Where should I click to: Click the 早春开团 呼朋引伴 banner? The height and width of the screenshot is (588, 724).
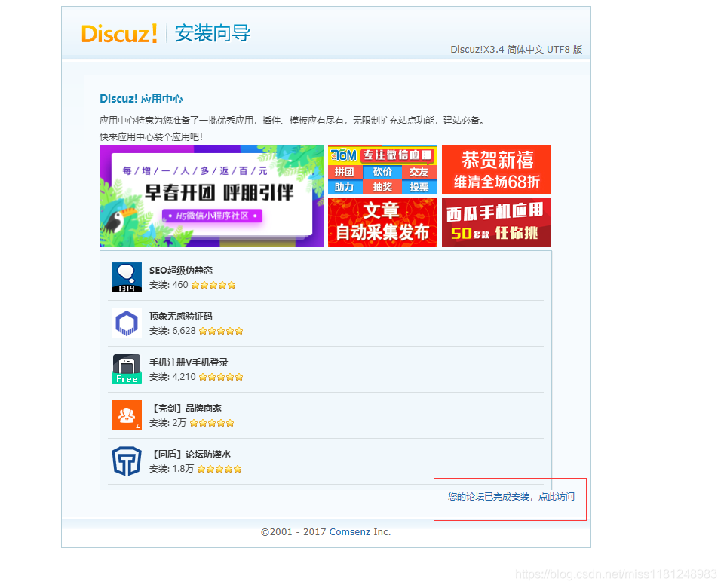point(212,196)
